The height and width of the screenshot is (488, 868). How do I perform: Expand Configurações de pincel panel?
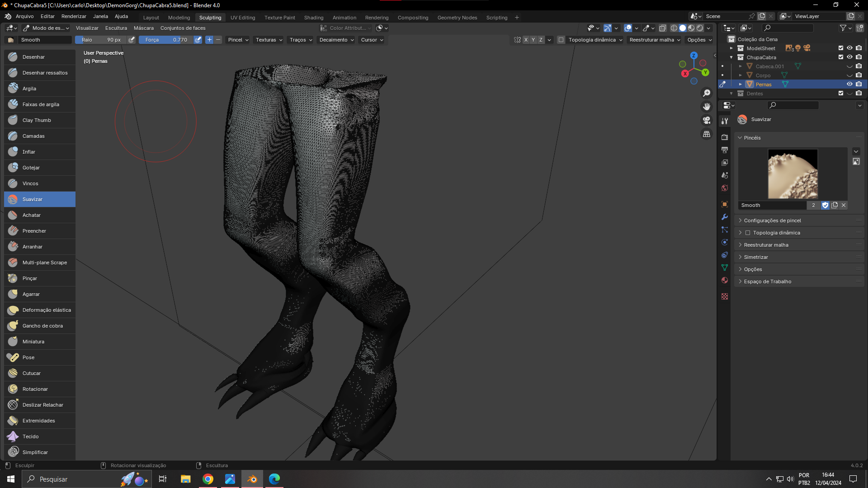click(x=772, y=221)
